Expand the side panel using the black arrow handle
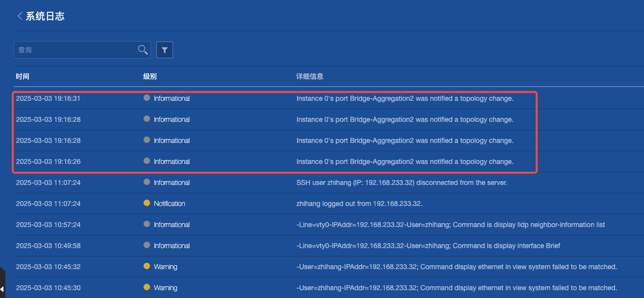644x298 pixels. click(x=2, y=288)
